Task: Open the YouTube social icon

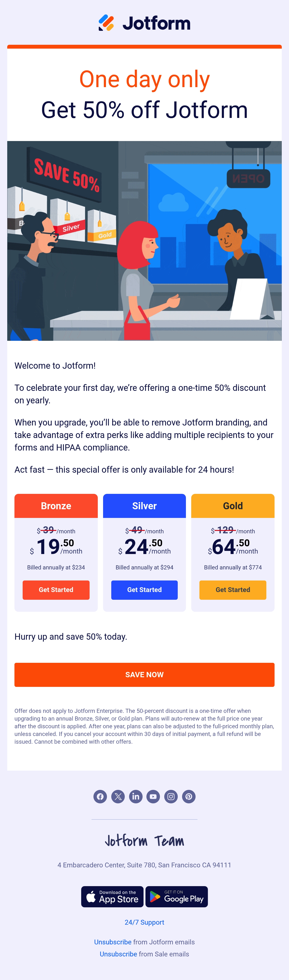Action: [153, 796]
